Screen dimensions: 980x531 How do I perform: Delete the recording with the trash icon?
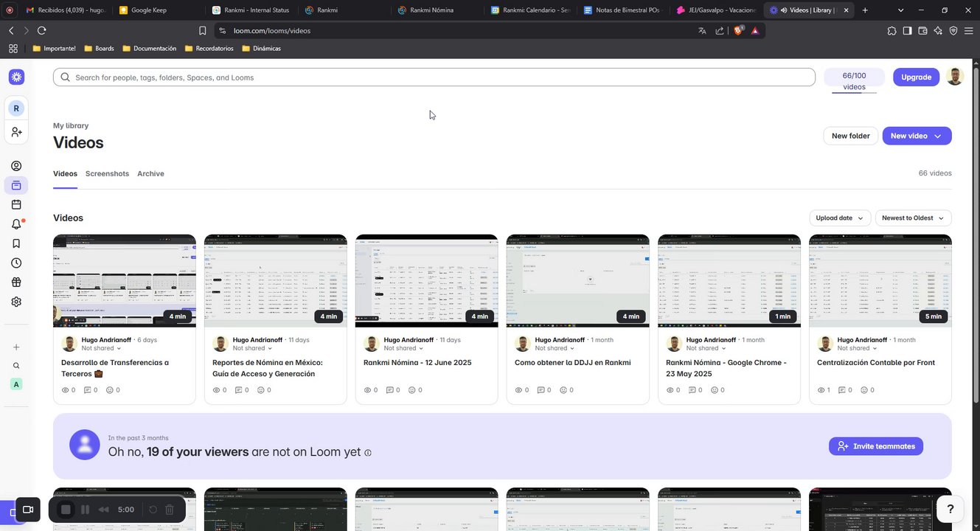170,510
